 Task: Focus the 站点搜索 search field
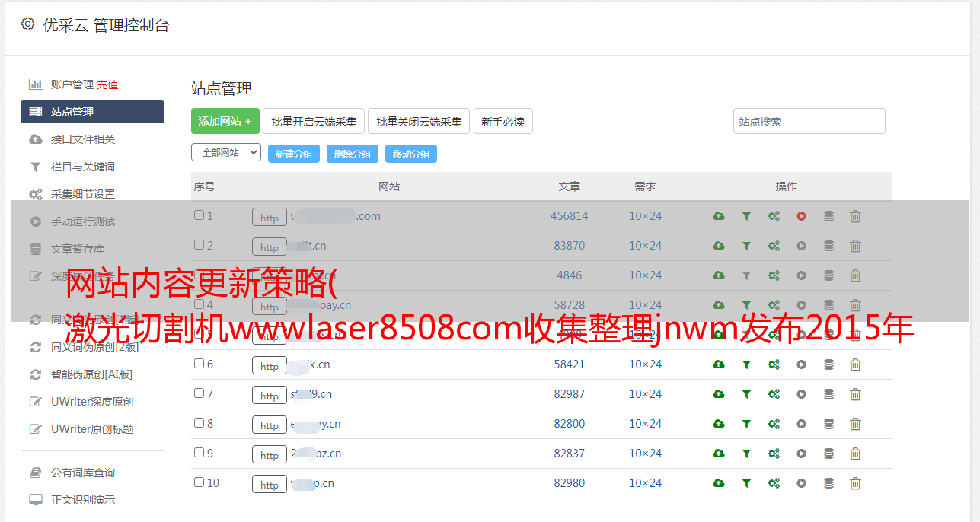[809, 121]
